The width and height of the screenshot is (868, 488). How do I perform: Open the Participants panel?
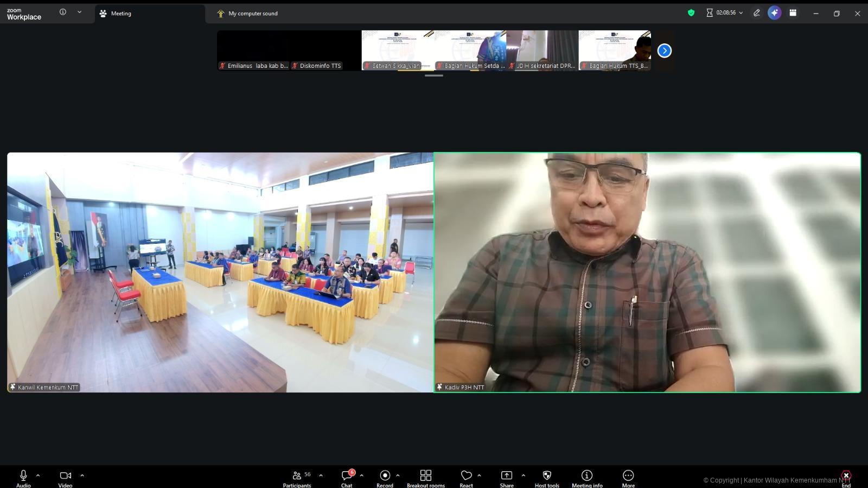[x=297, y=476]
